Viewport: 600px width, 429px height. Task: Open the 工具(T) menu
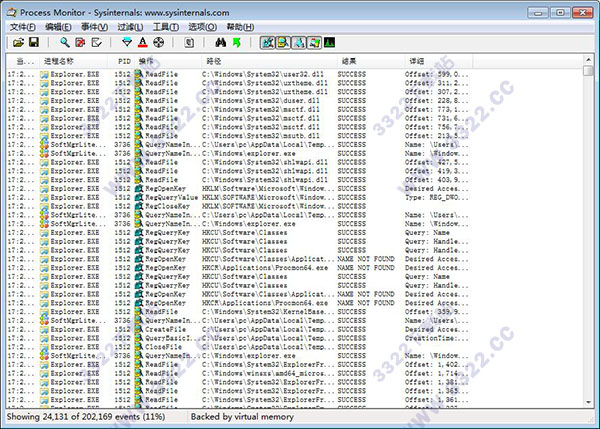pos(166,27)
